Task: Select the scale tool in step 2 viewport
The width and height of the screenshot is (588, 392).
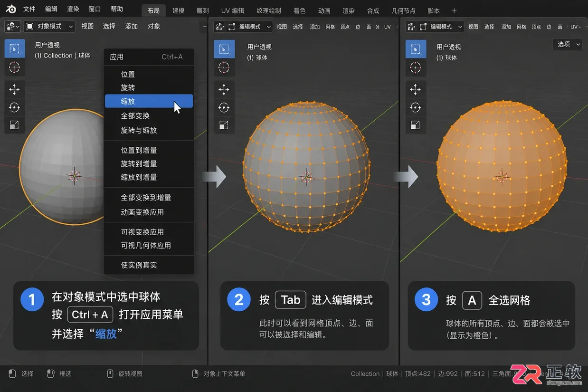Action: coord(224,125)
